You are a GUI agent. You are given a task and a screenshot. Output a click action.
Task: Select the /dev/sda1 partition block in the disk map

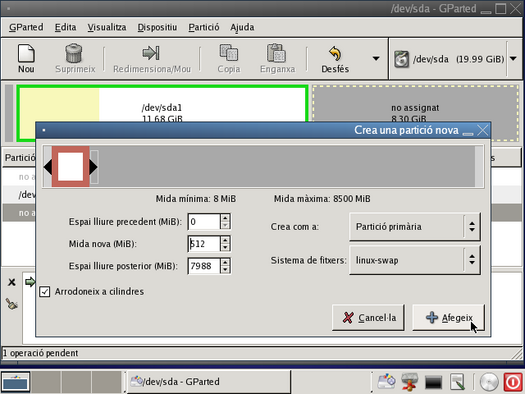(x=162, y=104)
